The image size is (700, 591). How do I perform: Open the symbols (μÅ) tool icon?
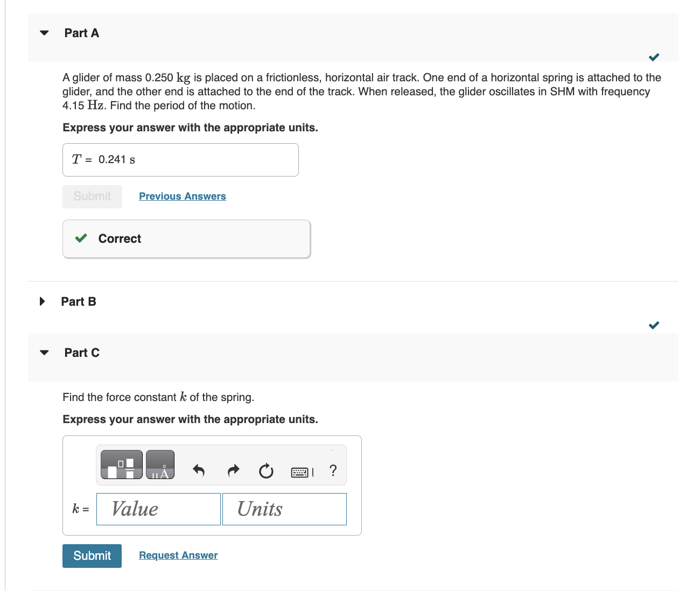click(x=160, y=465)
